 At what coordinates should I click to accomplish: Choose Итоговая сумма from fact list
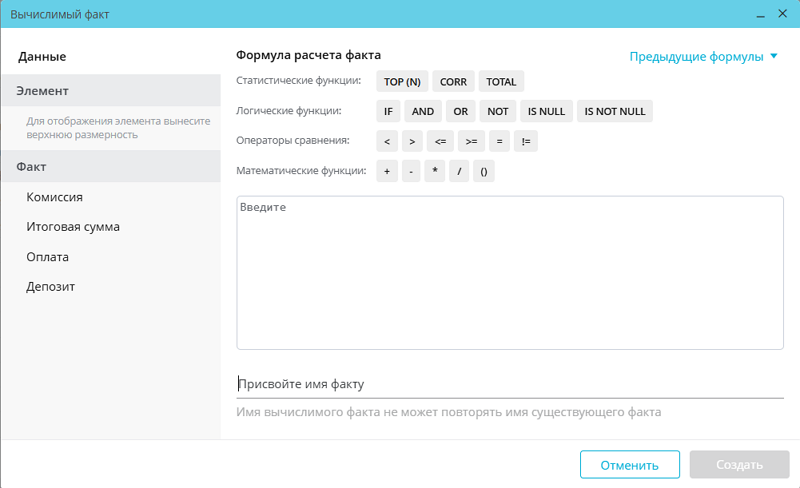coord(73,227)
